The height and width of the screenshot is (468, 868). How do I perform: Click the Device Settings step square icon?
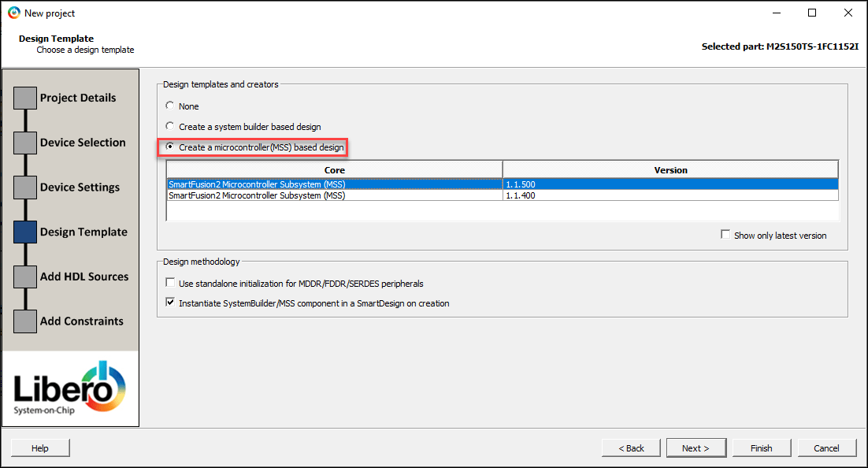tap(25, 188)
